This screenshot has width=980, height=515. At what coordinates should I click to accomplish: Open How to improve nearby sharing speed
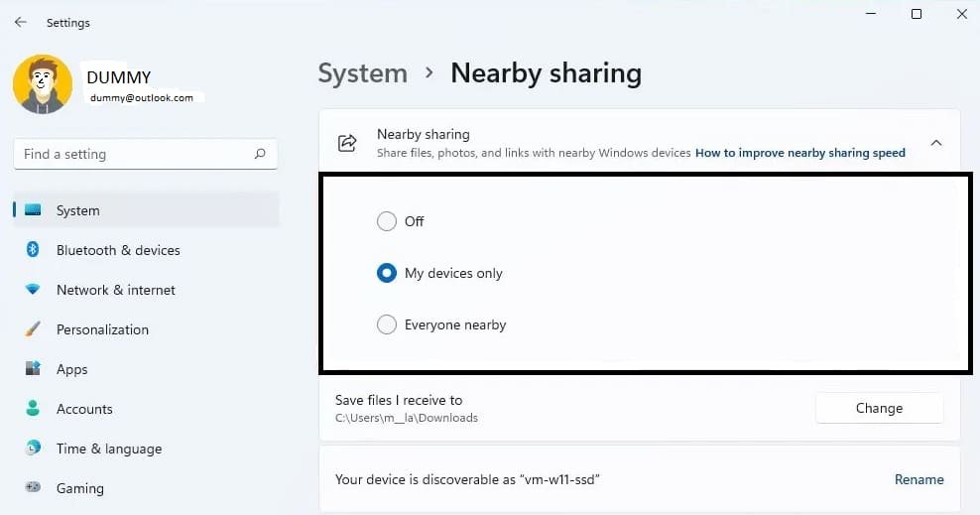tap(799, 153)
